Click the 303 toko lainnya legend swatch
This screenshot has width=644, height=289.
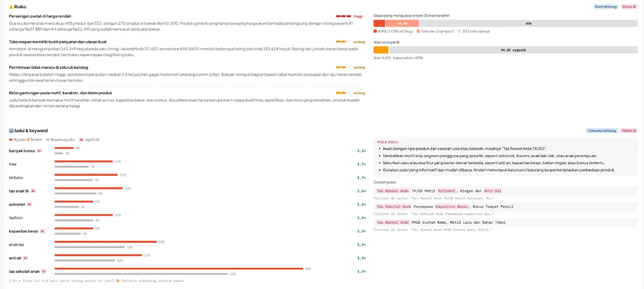click(x=459, y=31)
